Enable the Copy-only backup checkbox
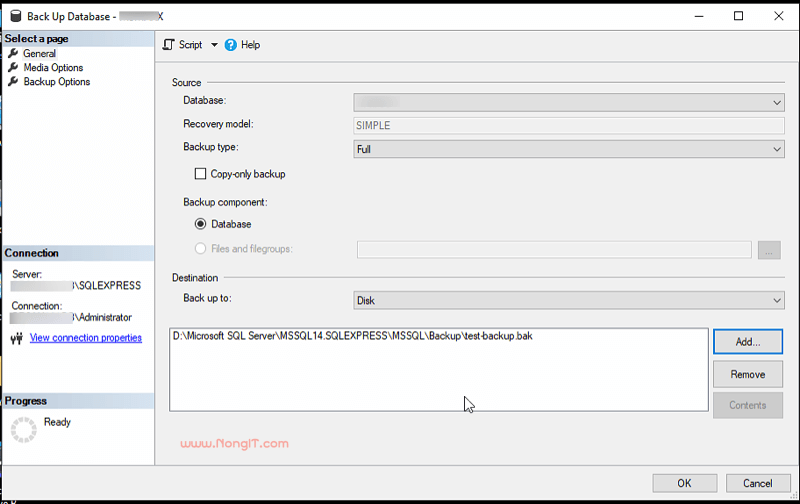This screenshot has height=504, width=800. pyautogui.click(x=201, y=174)
